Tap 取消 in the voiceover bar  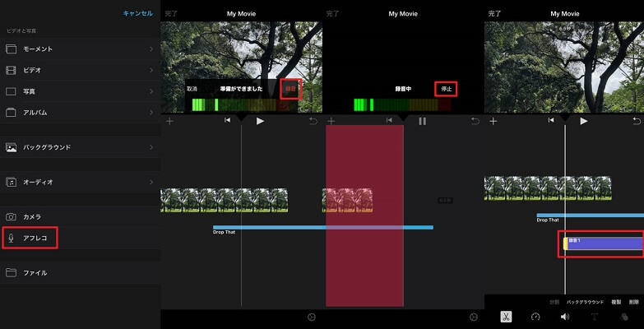(192, 89)
